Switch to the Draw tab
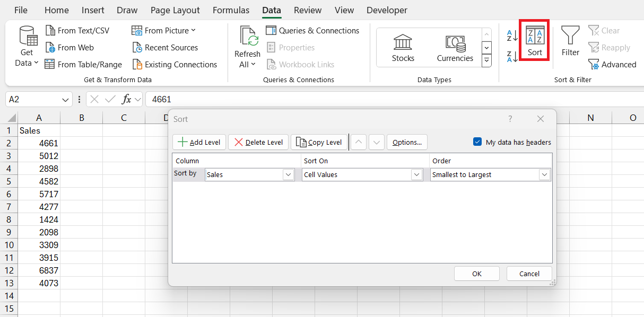Viewport: 644px width, 317px height. [x=127, y=10]
